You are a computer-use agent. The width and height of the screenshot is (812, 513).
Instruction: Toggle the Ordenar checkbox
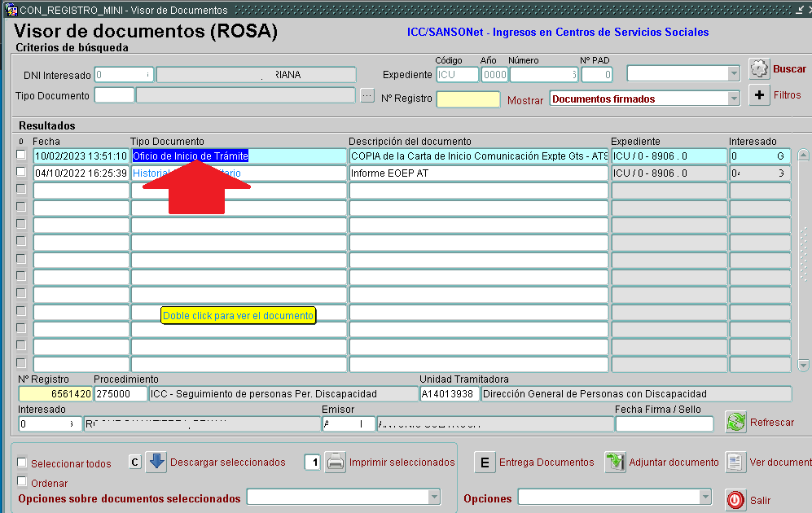pyautogui.click(x=22, y=481)
